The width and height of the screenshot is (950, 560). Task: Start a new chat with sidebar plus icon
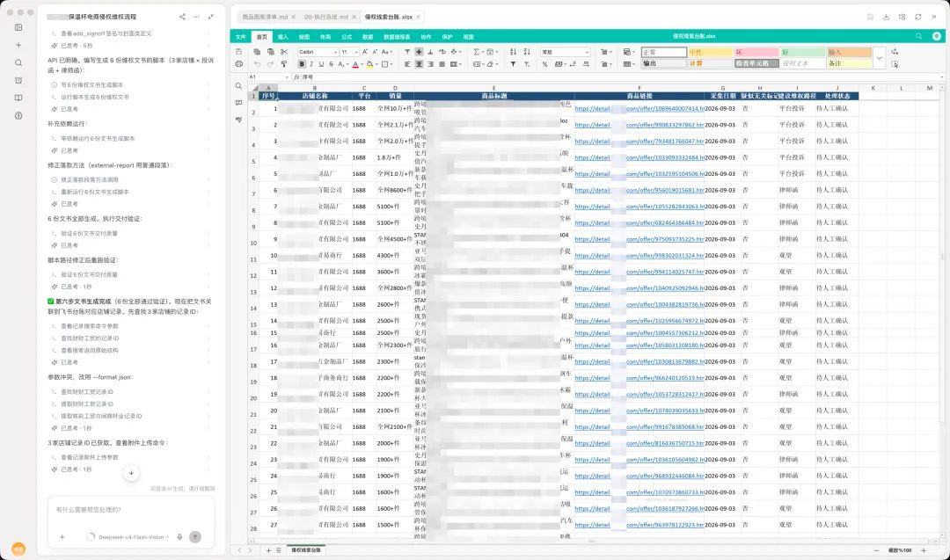(x=18, y=45)
